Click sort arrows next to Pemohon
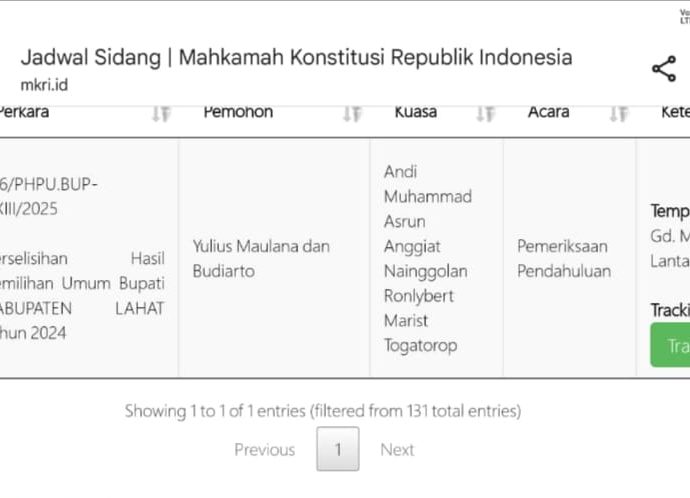Viewport: 690px width, 498px height. [x=352, y=114]
